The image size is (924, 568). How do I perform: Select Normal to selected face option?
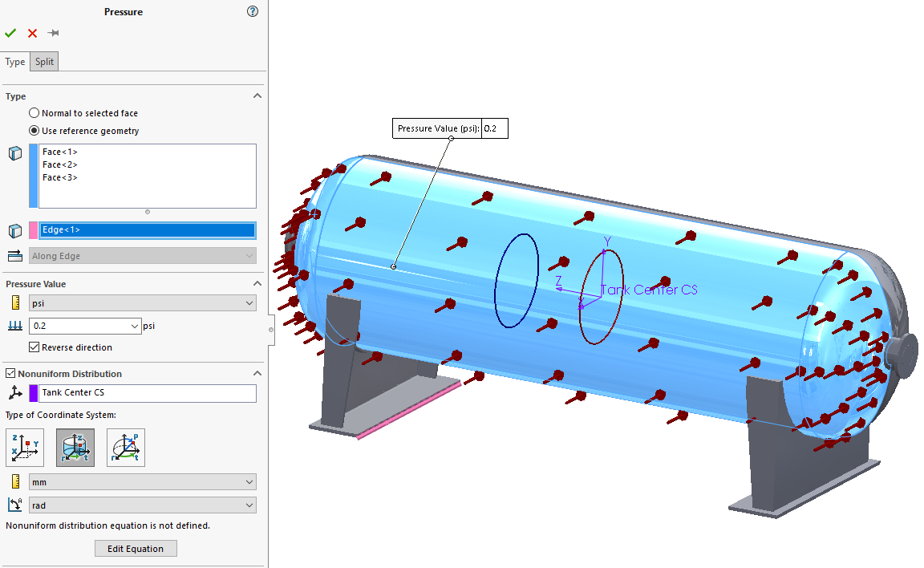click(34, 113)
